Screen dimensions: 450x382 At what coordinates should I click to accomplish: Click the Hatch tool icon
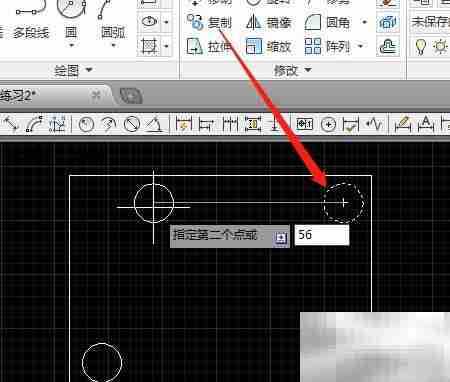click(x=149, y=46)
